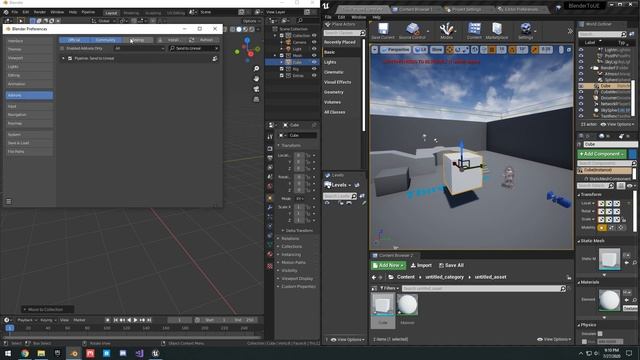
Task: Click Add Component button in Details
Action: [602, 154]
